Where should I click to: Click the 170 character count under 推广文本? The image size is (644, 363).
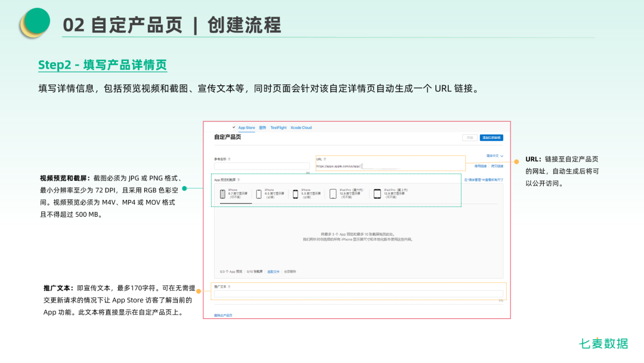[501, 301]
